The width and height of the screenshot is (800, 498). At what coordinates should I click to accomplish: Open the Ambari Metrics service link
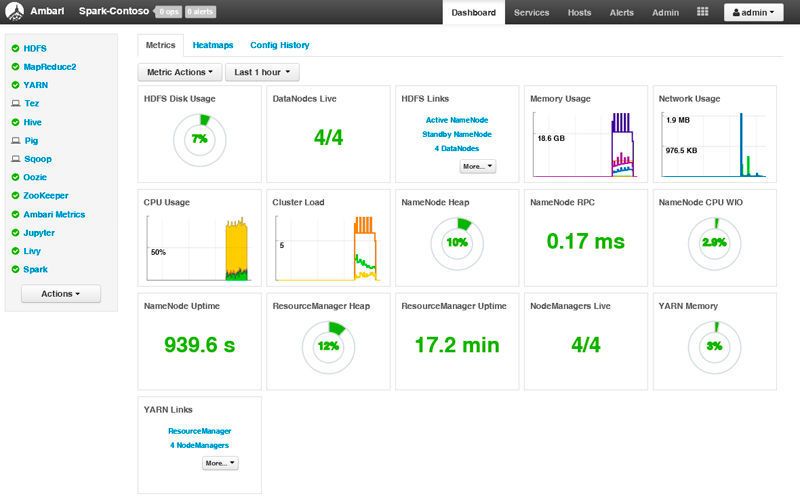54,214
